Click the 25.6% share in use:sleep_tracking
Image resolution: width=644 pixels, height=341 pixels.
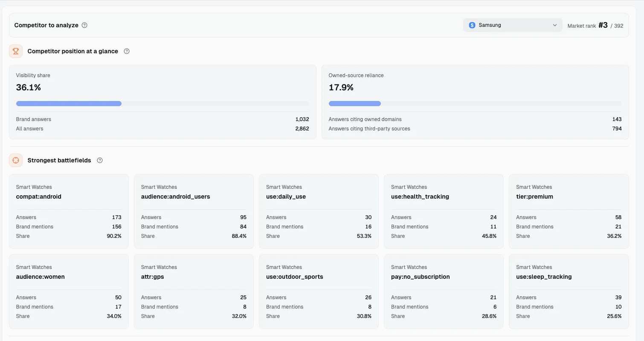point(614,316)
